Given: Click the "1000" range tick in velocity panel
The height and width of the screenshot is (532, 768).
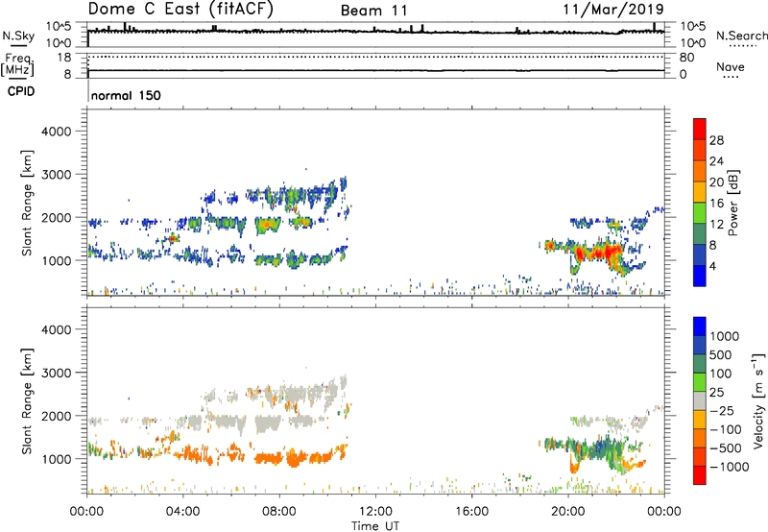Looking at the screenshot, I should (x=56, y=459).
